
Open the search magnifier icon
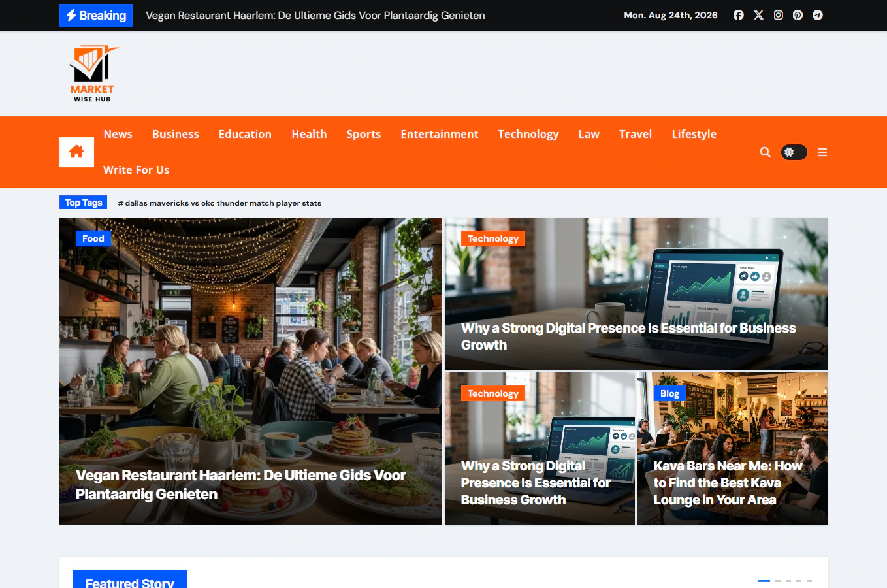(x=766, y=152)
